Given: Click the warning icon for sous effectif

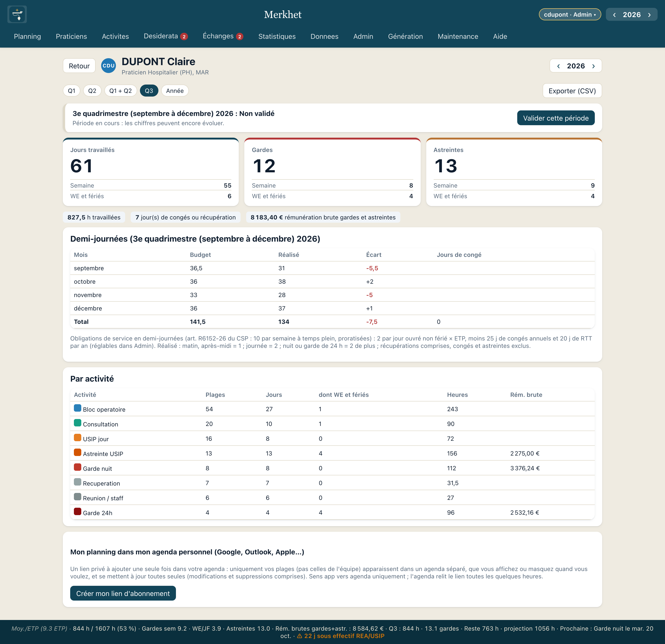Looking at the screenshot, I should (x=299, y=636).
